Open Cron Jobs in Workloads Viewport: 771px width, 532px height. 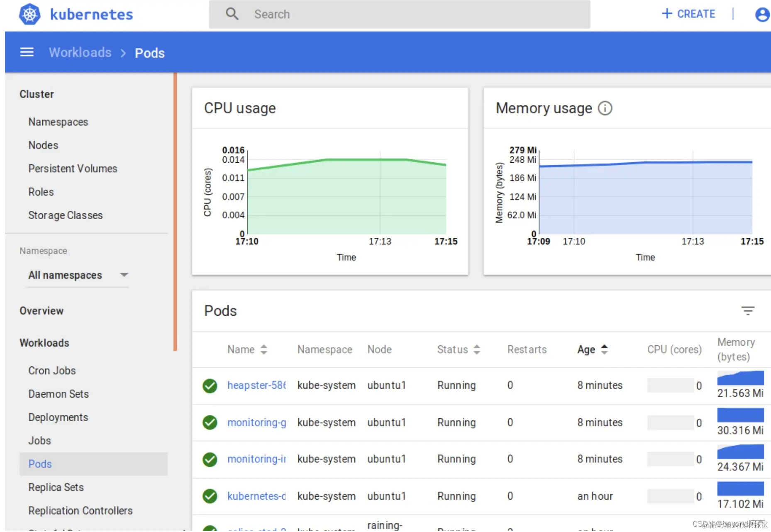point(52,371)
